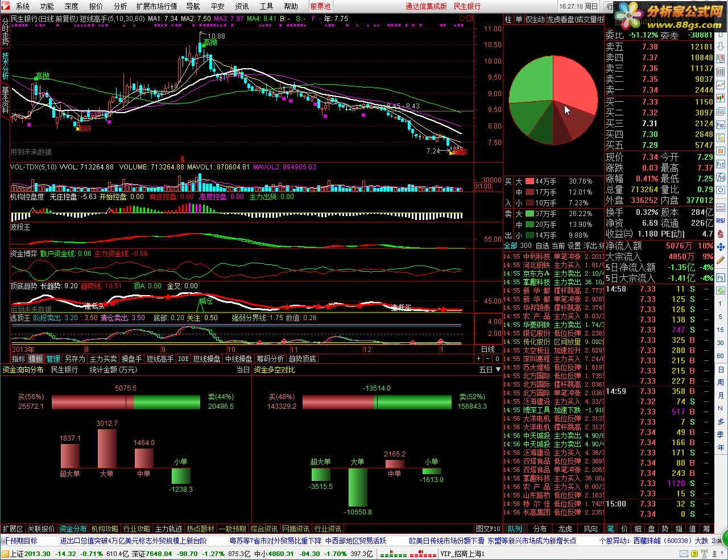Select the 趋势顶底 indicator tab
The height and width of the screenshot is (560, 728).
click(302, 359)
